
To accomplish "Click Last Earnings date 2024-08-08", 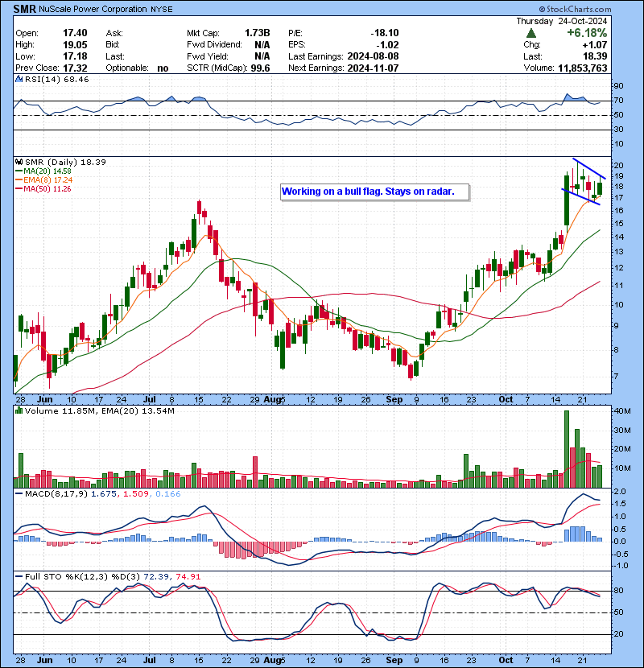I will pyautogui.click(x=373, y=56).
